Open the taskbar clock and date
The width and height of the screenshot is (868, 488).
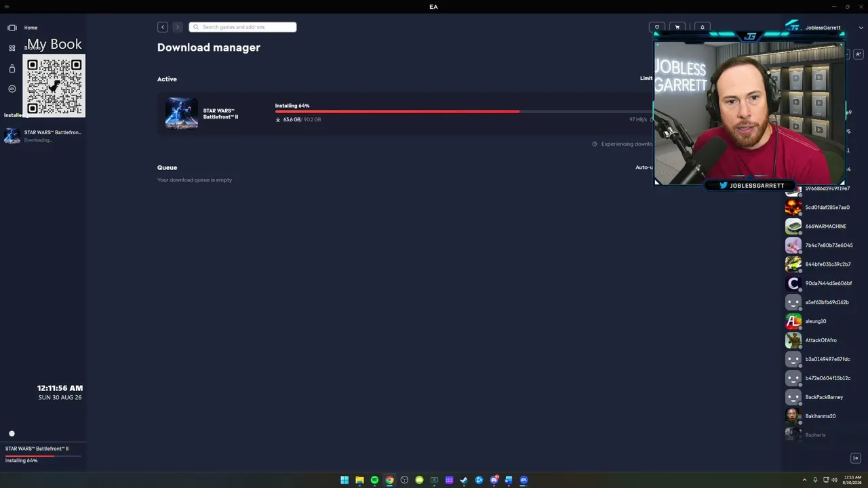[x=852, y=480]
